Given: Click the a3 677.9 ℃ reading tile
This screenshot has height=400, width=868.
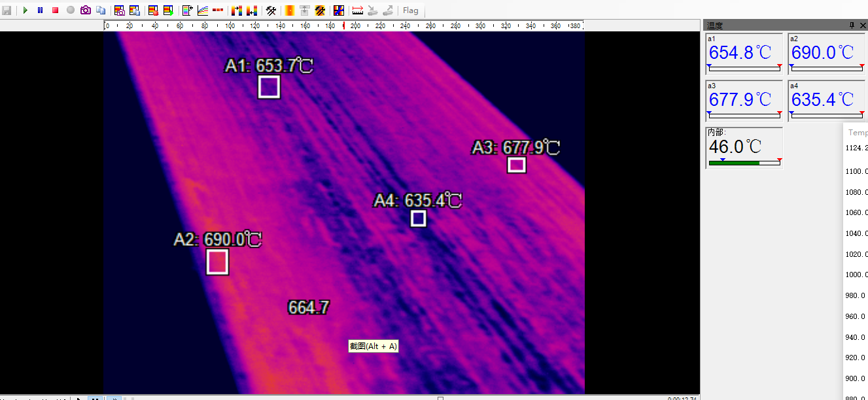Looking at the screenshot, I should click(x=744, y=101).
